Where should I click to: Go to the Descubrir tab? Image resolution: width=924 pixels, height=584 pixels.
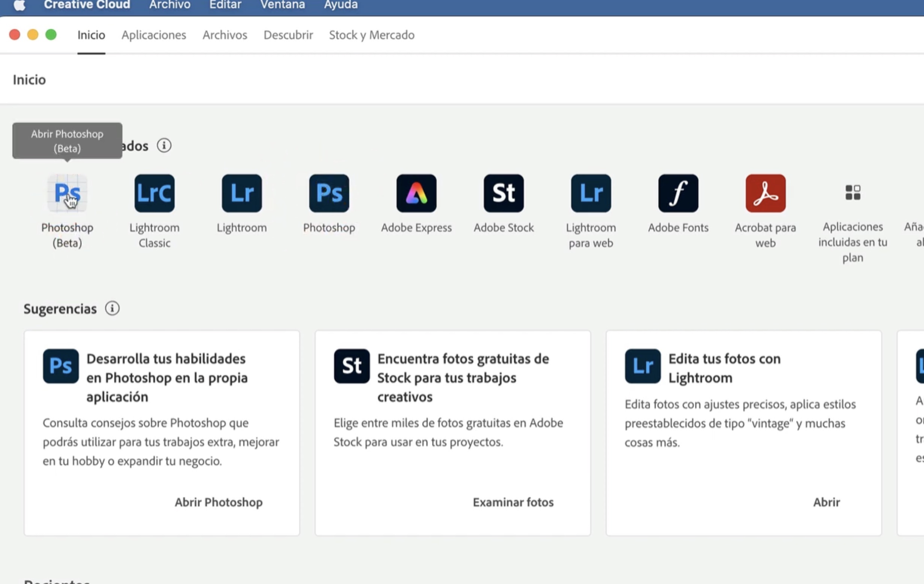pos(288,35)
